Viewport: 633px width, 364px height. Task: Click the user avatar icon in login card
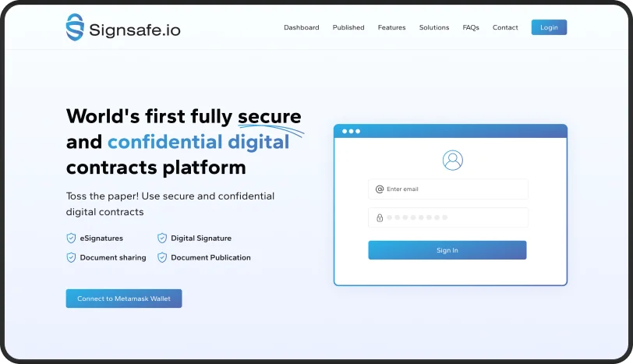coord(452,160)
